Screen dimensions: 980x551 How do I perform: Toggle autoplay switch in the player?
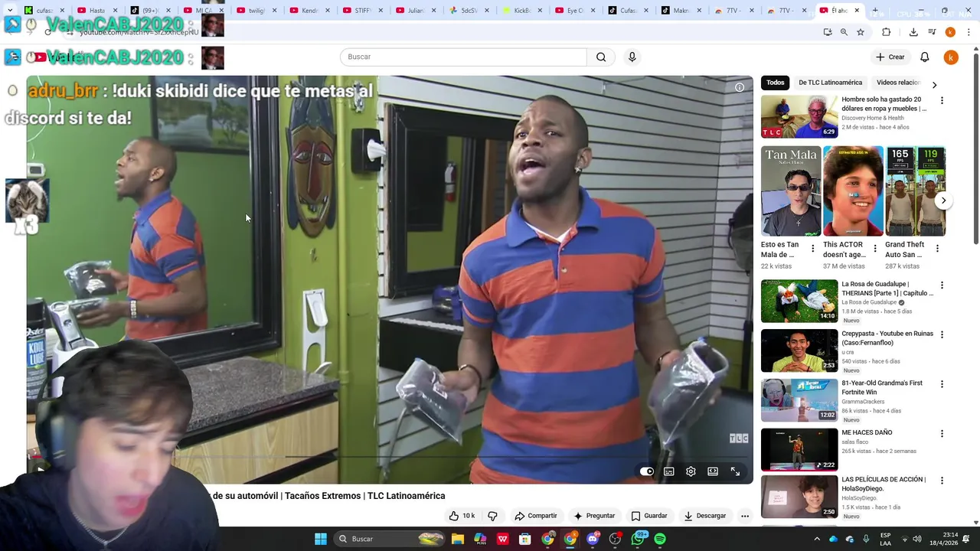[x=647, y=471]
